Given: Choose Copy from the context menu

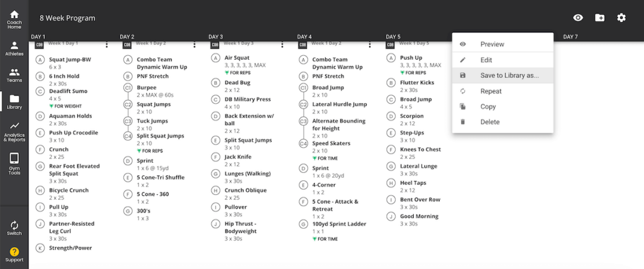Looking at the screenshot, I should click(x=488, y=107).
